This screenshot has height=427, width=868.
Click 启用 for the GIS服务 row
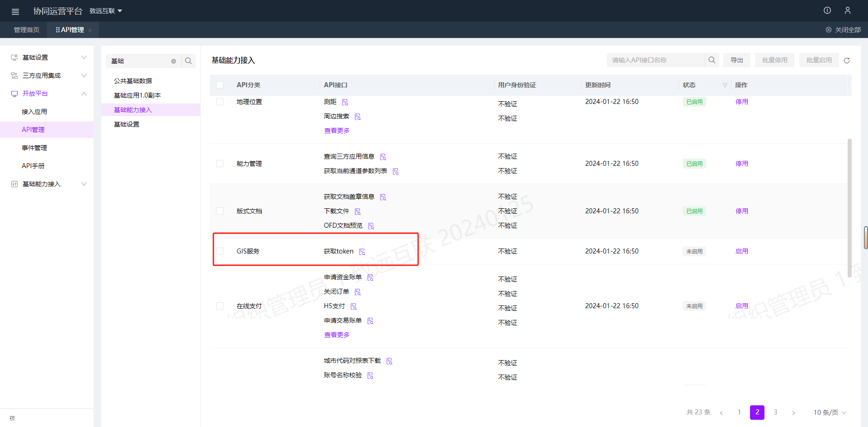coord(741,251)
